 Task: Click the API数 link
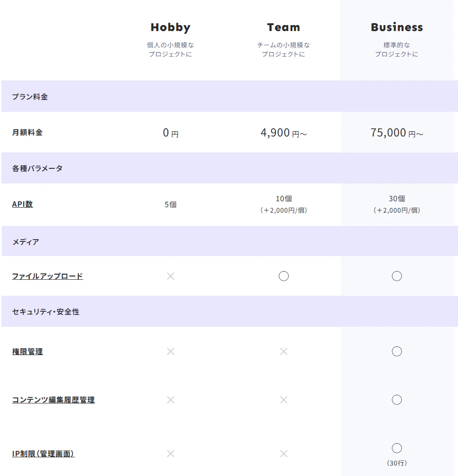click(x=22, y=204)
